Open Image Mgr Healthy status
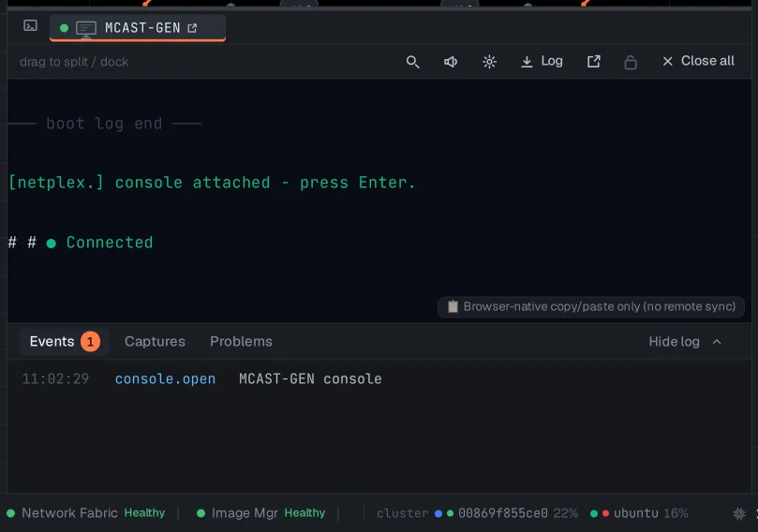The width and height of the screenshot is (758, 532). 261,513
